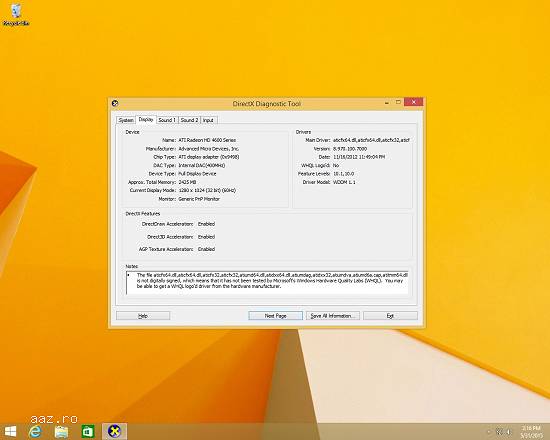This screenshot has width=550, height=440.
Task: Click the DirectX icon in the title bar
Action: 115,104
